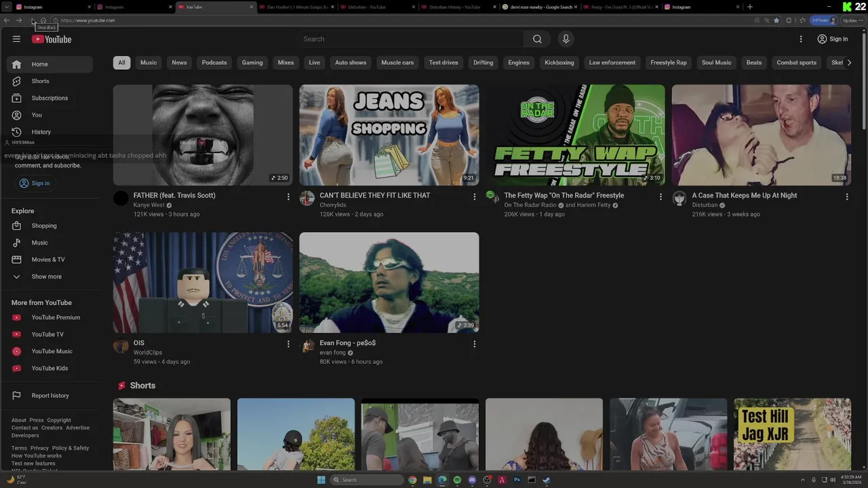Go to Music under Explore
Viewport: 868px width, 488px height.
tap(50, 243)
